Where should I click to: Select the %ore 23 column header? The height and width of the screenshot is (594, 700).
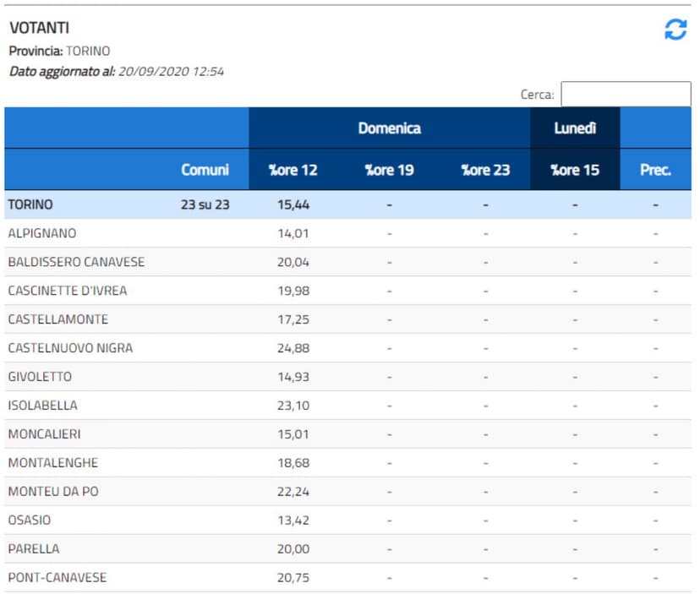(485, 170)
